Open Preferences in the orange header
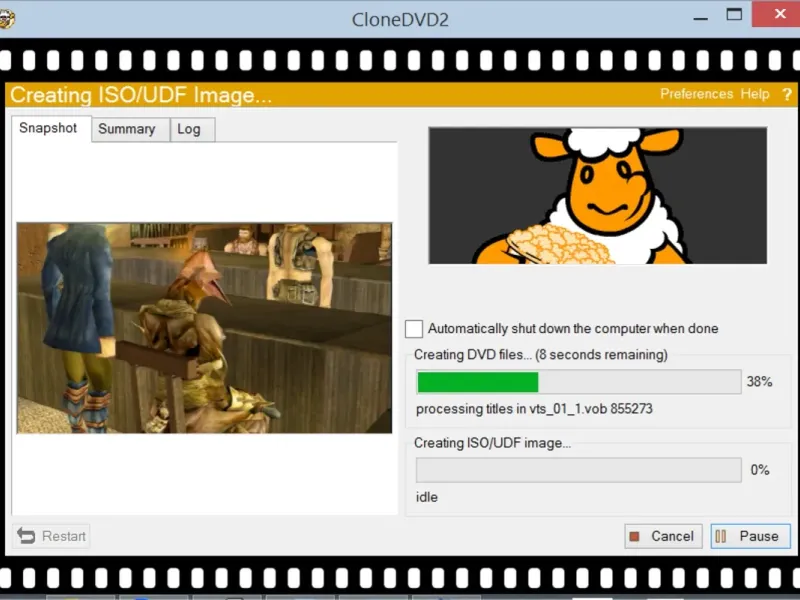The width and height of the screenshot is (800, 600). 696,94
